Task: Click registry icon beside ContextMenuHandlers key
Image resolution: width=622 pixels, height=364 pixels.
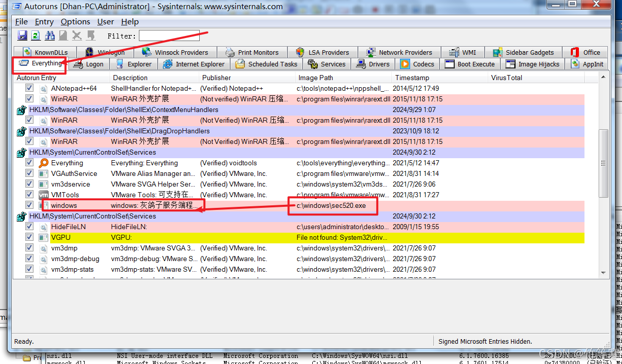Action: click(x=21, y=110)
